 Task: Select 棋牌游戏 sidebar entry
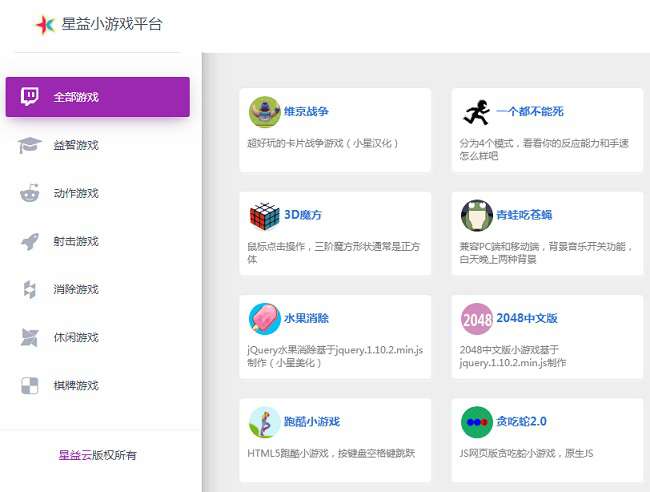point(76,386)
